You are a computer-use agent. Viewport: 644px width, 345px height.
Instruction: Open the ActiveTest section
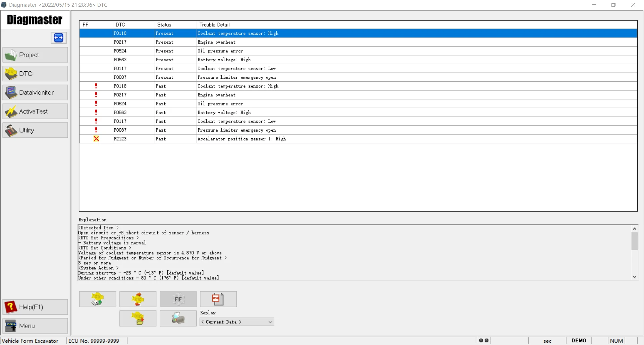[35, 112]
